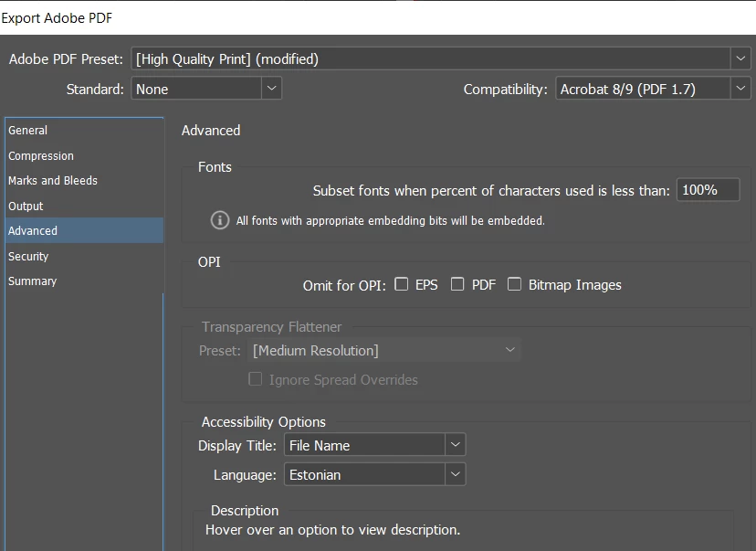Open the Language dropdown set to Estonian

[x=455, y=474]
